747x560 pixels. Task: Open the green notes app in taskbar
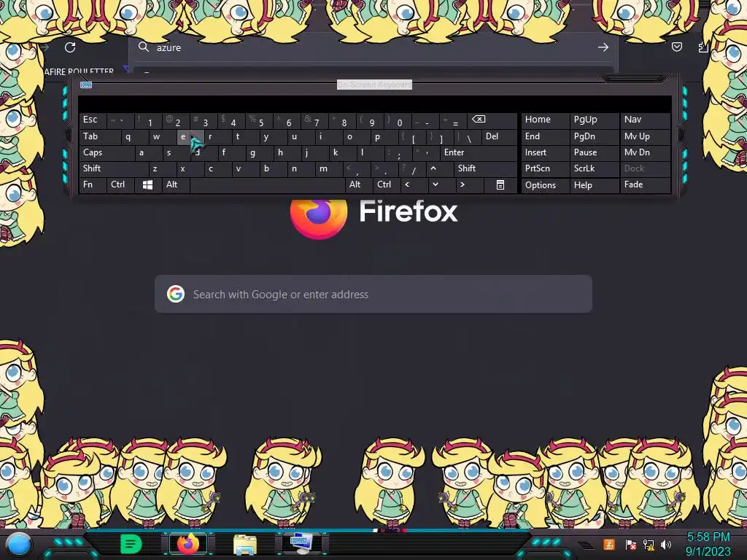pyautogui.click(x=131, y=544)
